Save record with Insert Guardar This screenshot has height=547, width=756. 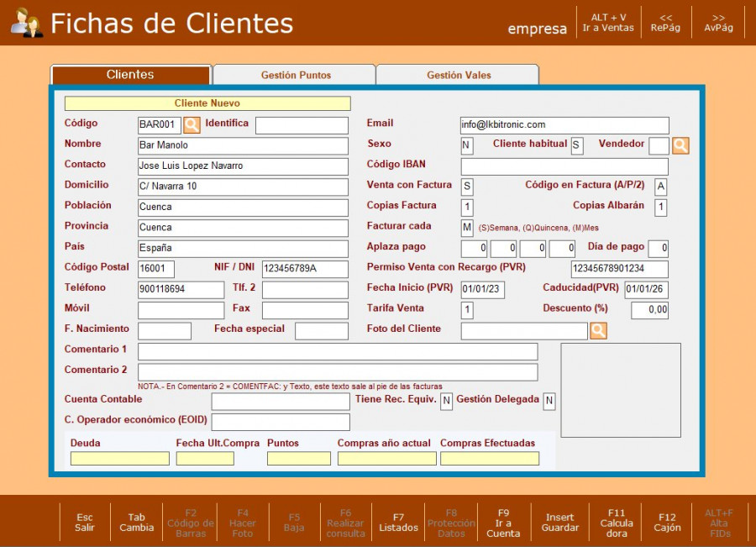pyautogui.click(x=560, y=523)
